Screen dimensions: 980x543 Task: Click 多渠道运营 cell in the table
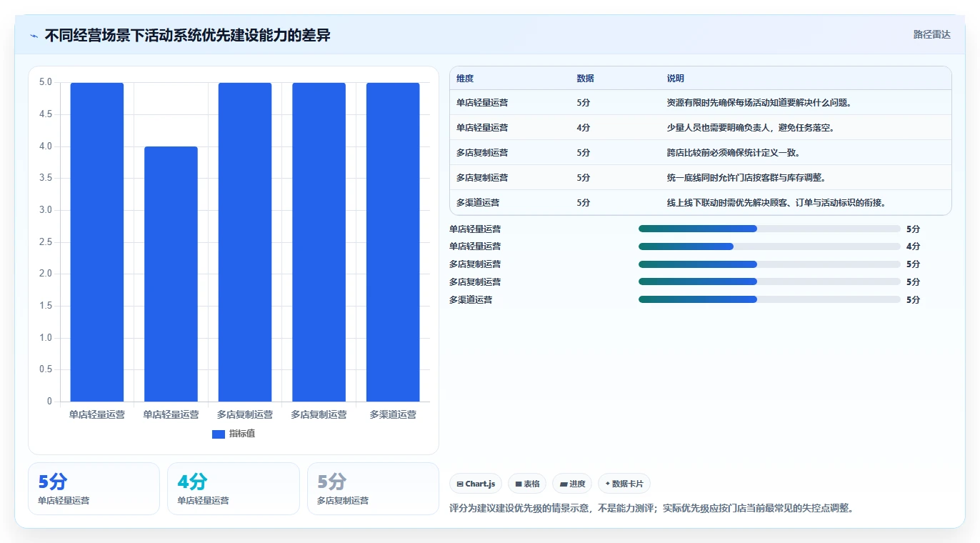478,202
